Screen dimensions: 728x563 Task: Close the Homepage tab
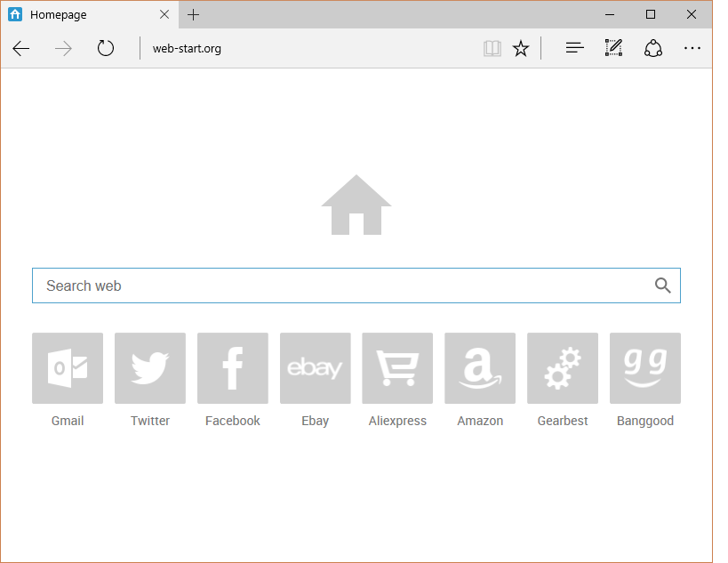coord(164,15)
